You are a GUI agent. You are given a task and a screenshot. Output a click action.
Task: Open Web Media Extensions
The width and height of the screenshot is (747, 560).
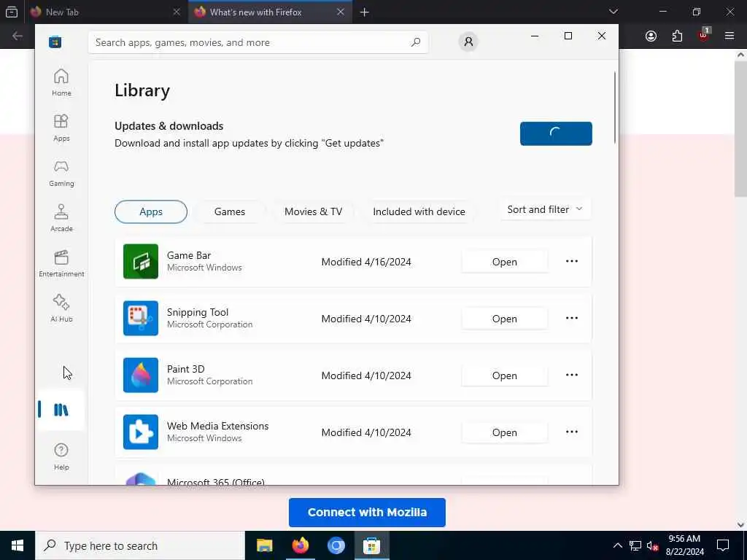click(x=505, y=432)
